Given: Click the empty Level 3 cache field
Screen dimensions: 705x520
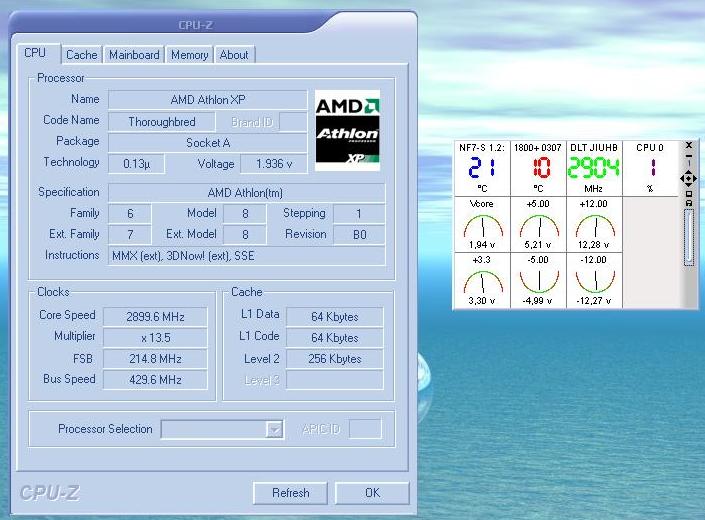Looking at the screenshot, I should coord(335,380).
